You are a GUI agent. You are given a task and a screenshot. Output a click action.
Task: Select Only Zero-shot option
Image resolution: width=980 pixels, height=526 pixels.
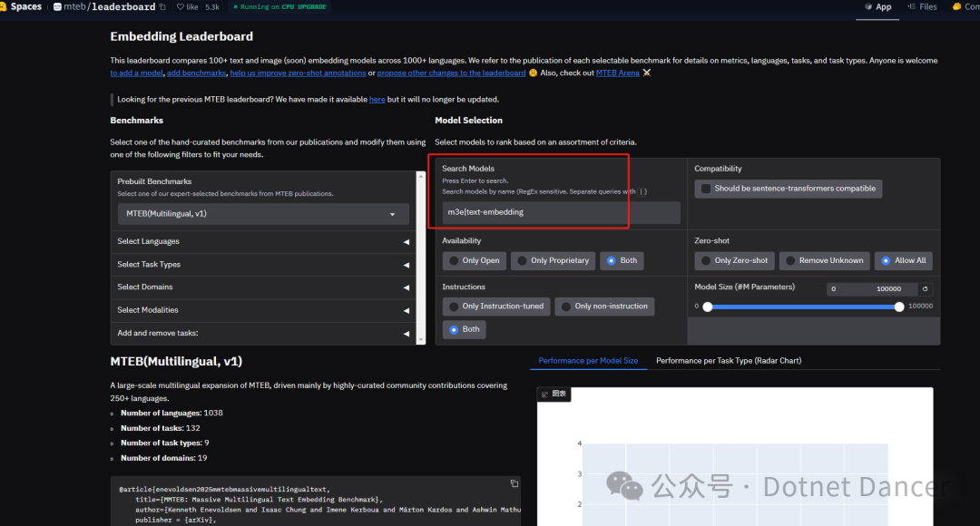734,260
